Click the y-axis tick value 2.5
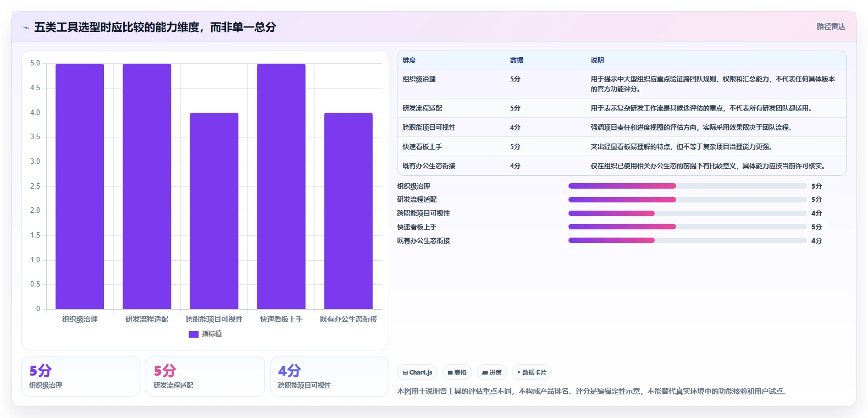The height and width of the screenshot is (418, 868). (35, 186)
